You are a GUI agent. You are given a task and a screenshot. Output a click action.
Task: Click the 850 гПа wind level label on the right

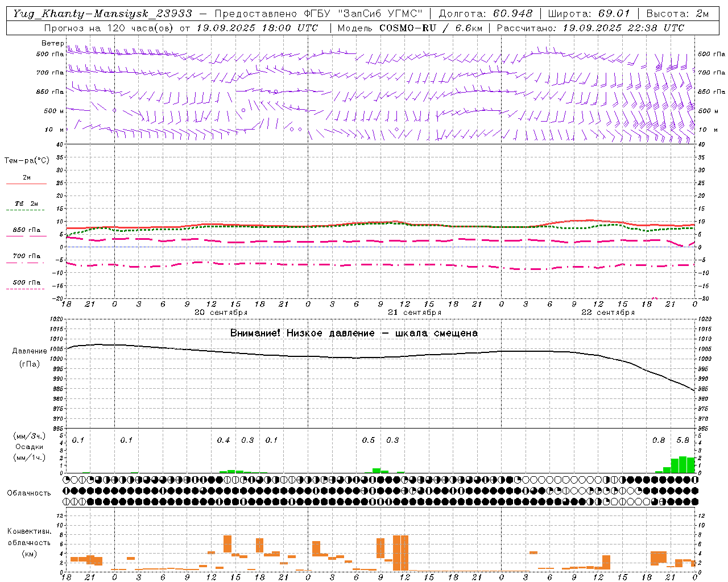[712, 92]
